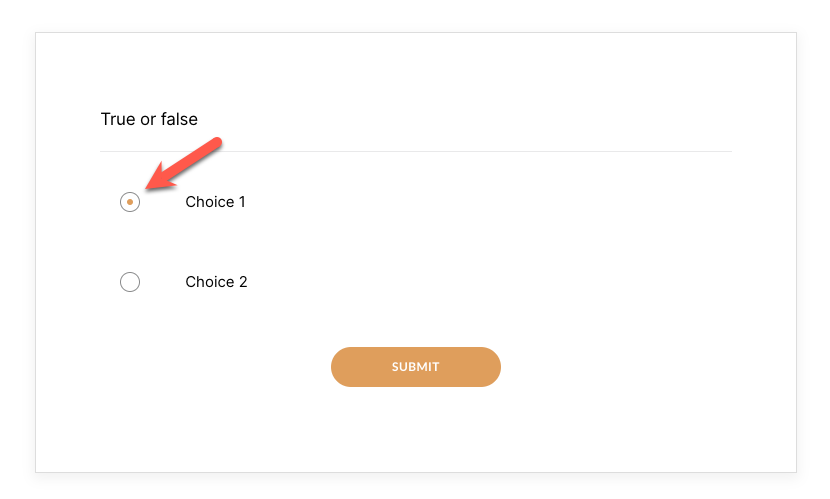Click the "Choice 1" label text
This screenshot has width=830, height=499.
point(215,202)
